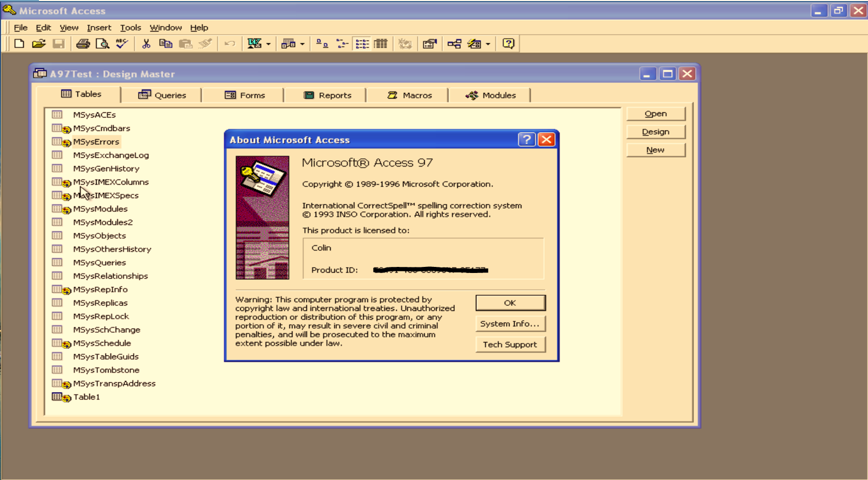Image resolution: width=868 pixels, height=480 pixels.
Task: Expand the New Object dropdown arrow
Action: (x=488, y=44)
